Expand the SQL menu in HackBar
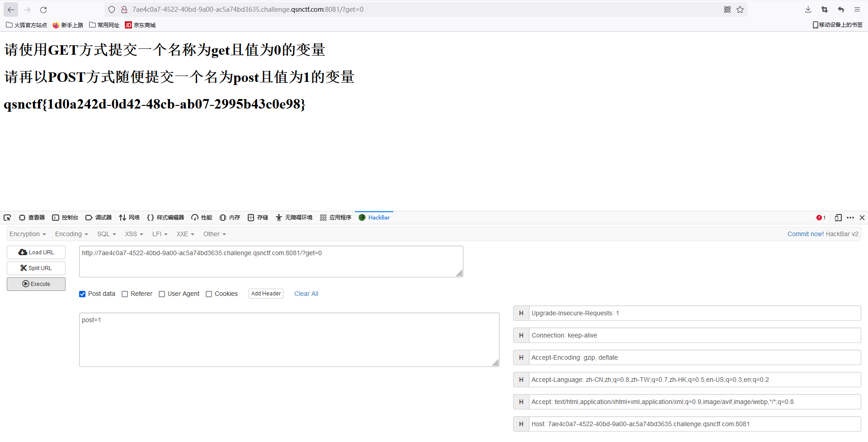Viewport: 868px width, 442px height. tap(106, 234)
